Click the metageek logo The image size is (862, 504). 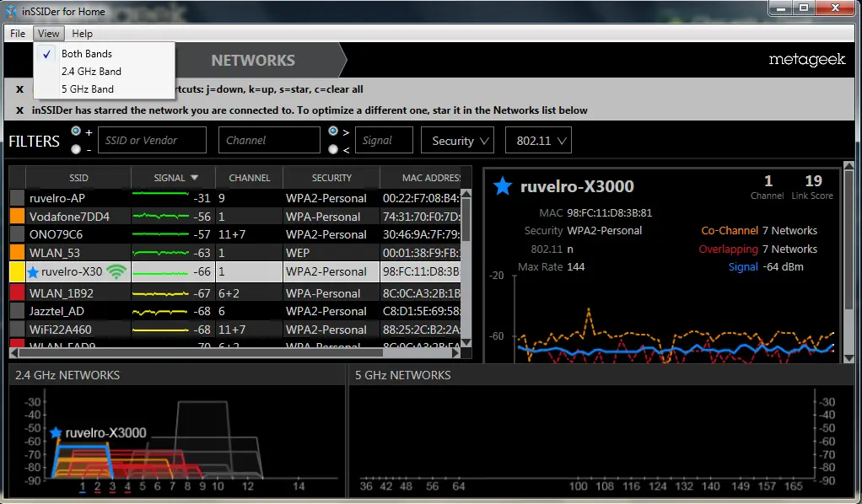point(807,59)
